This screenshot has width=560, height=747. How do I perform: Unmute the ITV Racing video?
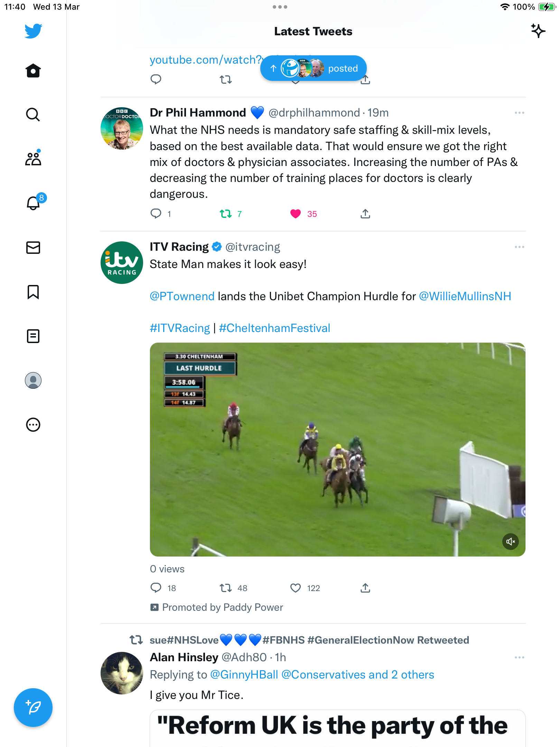coord(511,542)
